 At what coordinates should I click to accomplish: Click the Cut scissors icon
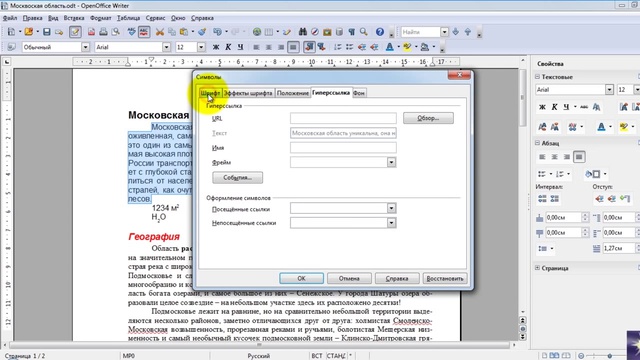point(160,32)
